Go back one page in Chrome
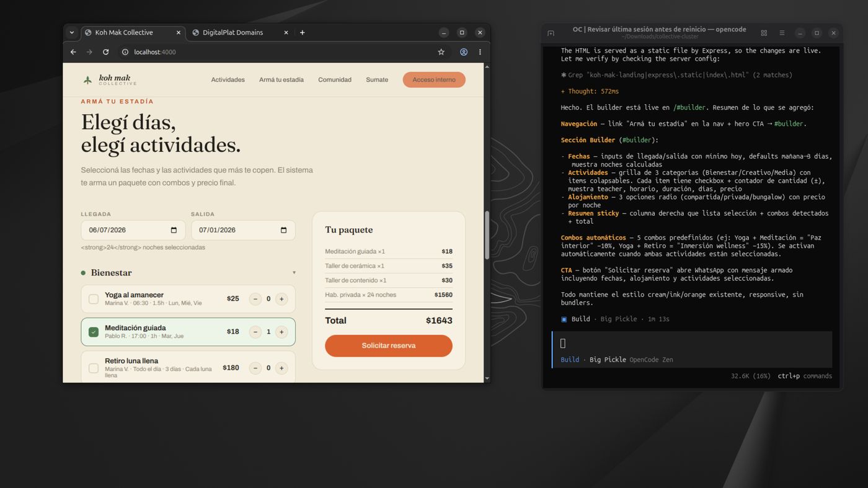The width and height of the screenshot is (868, 488). tap(73, 52)
